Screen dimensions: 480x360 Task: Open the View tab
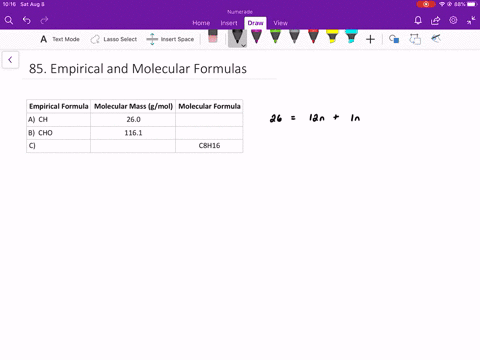click(280, 23)
